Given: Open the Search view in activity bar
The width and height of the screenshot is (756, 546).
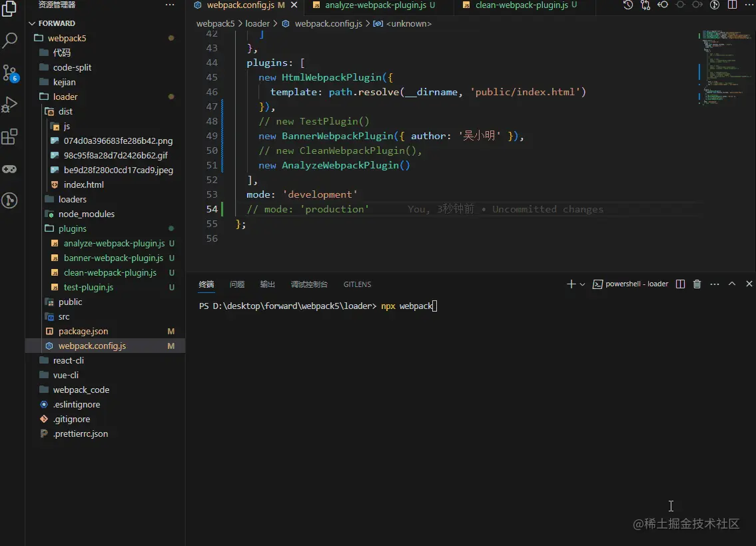Looking at the screenshot, I should point(9,41).
